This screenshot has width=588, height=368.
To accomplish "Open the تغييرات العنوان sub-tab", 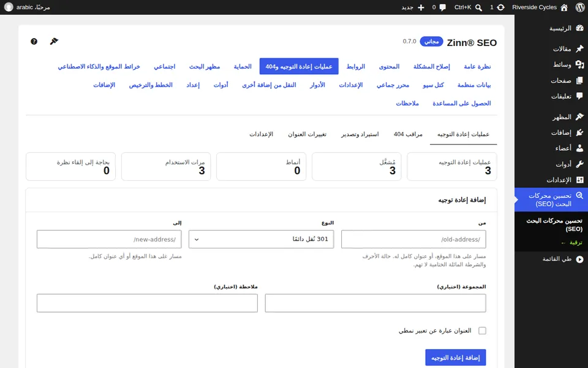I will click(x=307, y=134).
